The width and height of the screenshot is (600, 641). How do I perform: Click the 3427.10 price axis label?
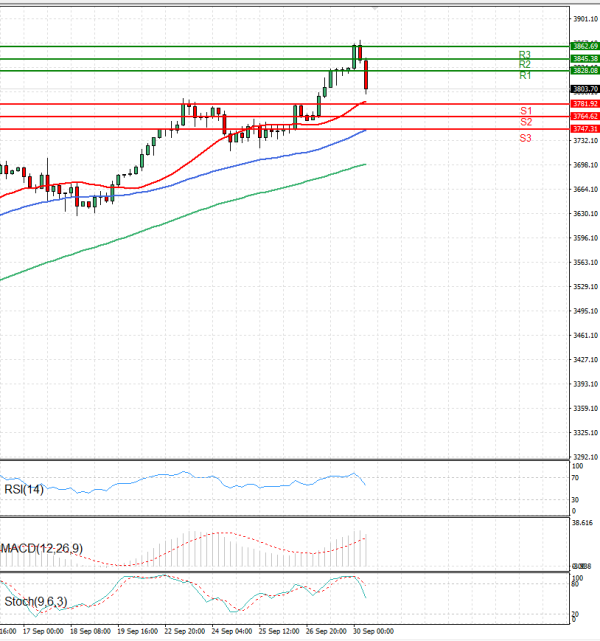585,360
